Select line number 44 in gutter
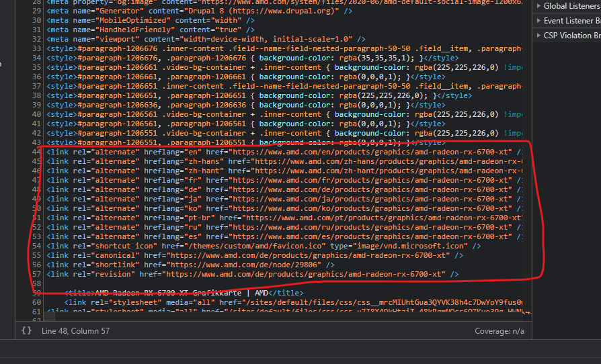601x364 pixels. tap(37, 152)
